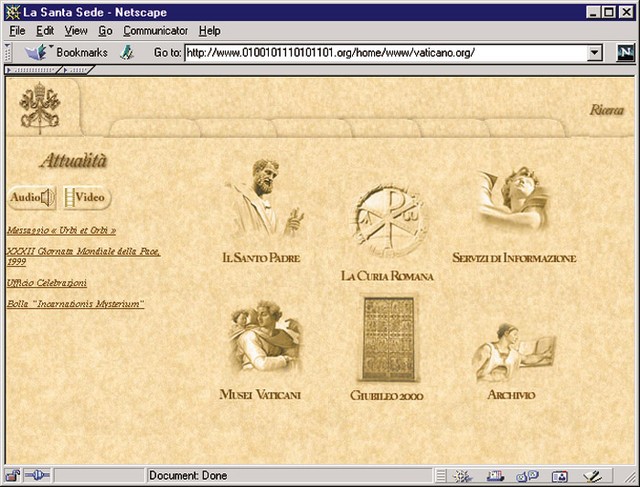Open the Help menu
Screen dimensions: 640x487
tap(210, 31)
